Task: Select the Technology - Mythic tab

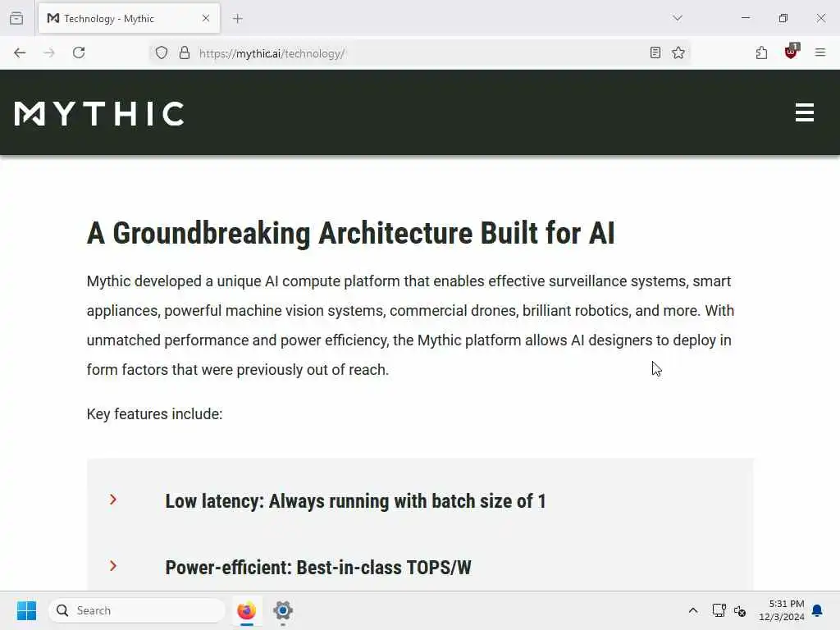Action: [129, 18]
